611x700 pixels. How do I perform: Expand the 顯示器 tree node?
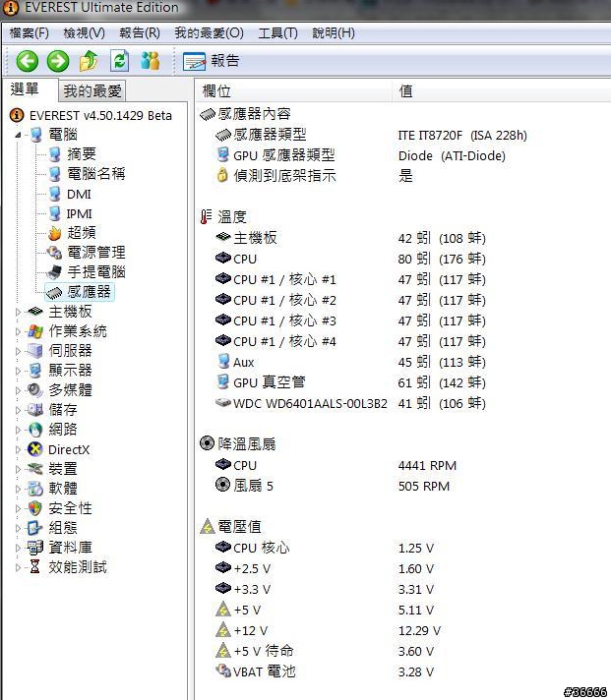[x=18, y=371]
